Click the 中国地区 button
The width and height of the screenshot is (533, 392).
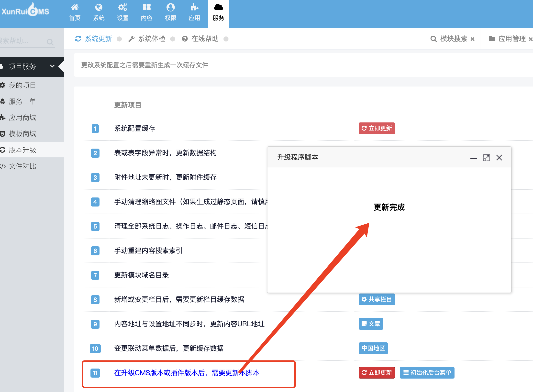[373, 348]
